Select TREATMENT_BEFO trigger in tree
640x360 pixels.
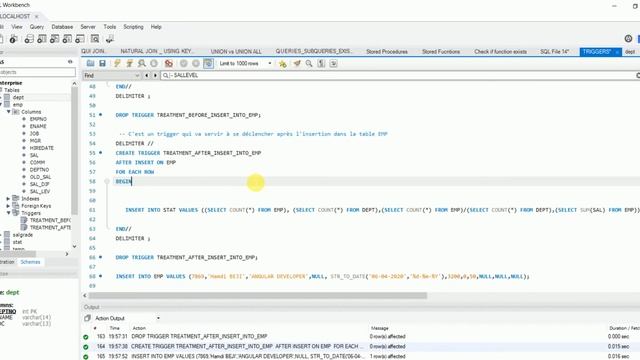(x=50, y=220)
